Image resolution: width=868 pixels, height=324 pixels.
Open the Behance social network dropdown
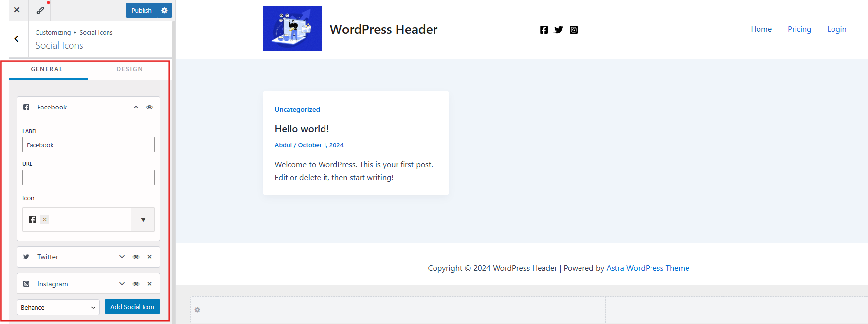(58, 307)
